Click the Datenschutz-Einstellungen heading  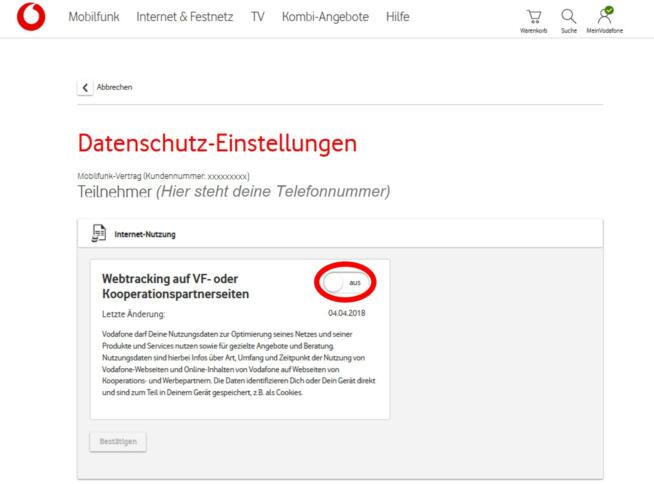217,144
